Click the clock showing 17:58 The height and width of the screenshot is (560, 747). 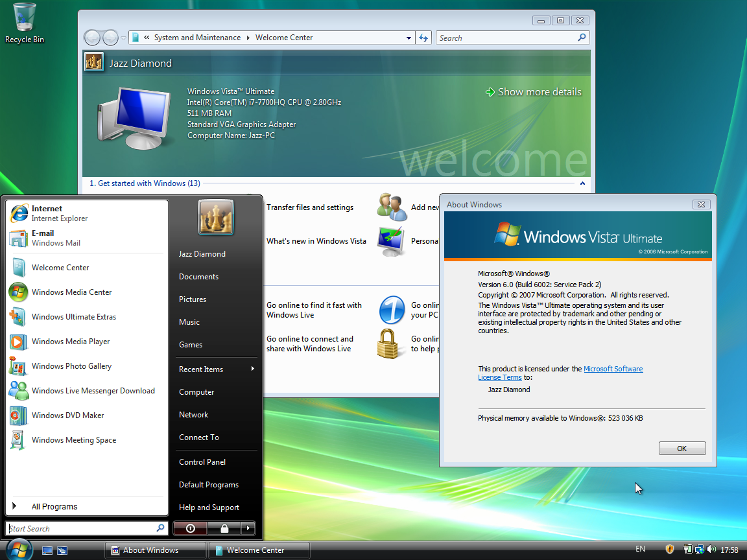point(729,550)
